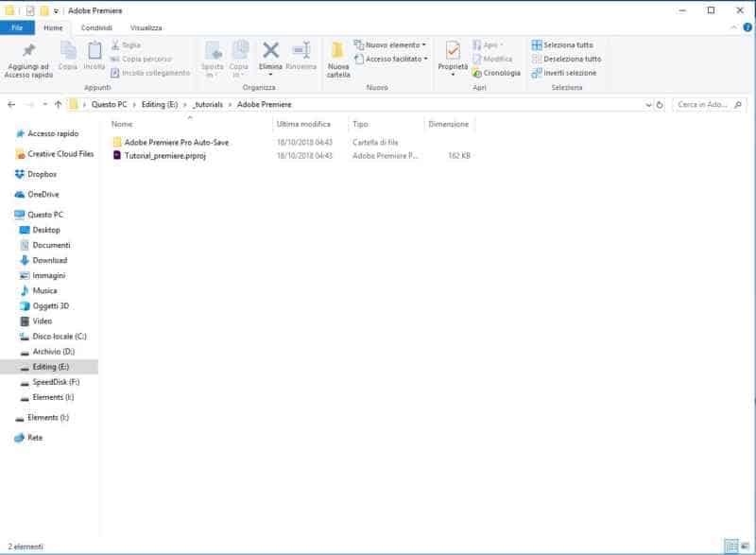Open the blue 'File' menu
Image resolution: width=756 pixels, height=555 pixels.
point(16,27)
